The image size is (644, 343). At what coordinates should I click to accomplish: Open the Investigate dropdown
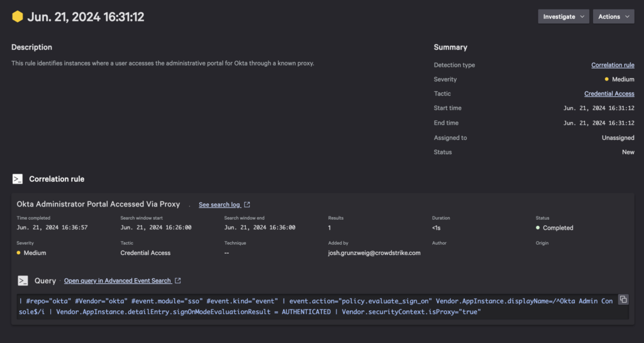click(563, 16)
